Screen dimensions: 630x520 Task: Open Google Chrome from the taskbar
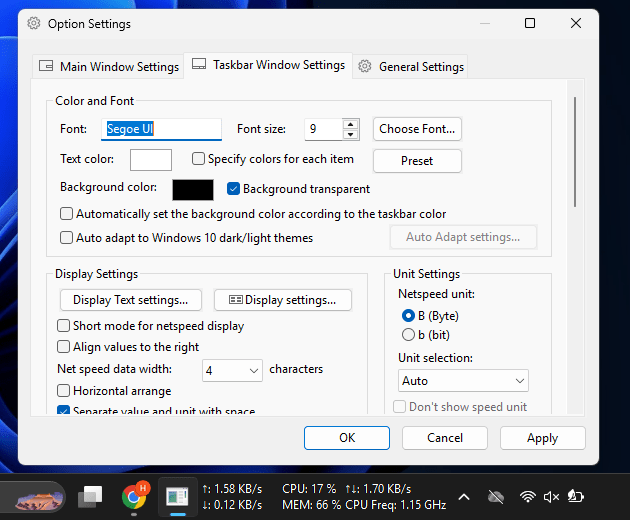134,496
